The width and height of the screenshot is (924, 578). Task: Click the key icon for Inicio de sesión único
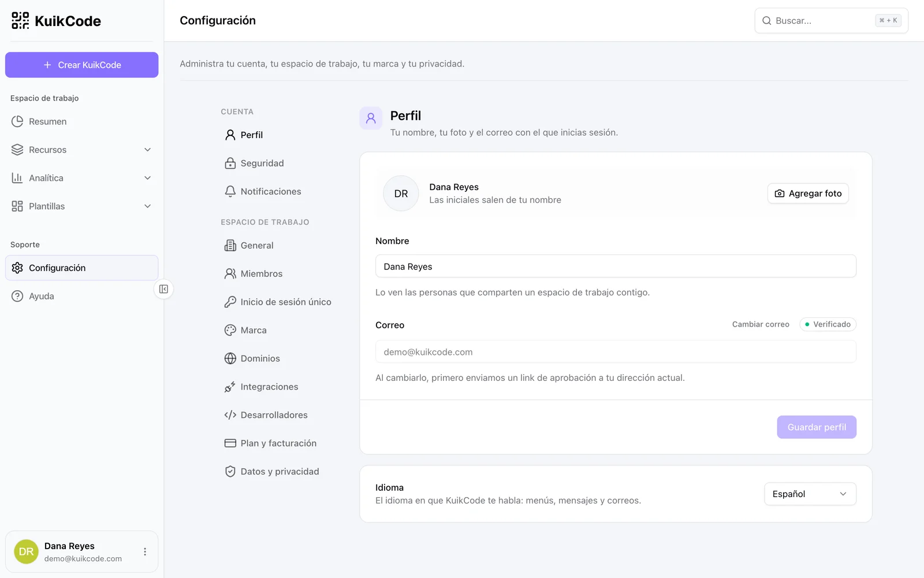pos(230,302)
